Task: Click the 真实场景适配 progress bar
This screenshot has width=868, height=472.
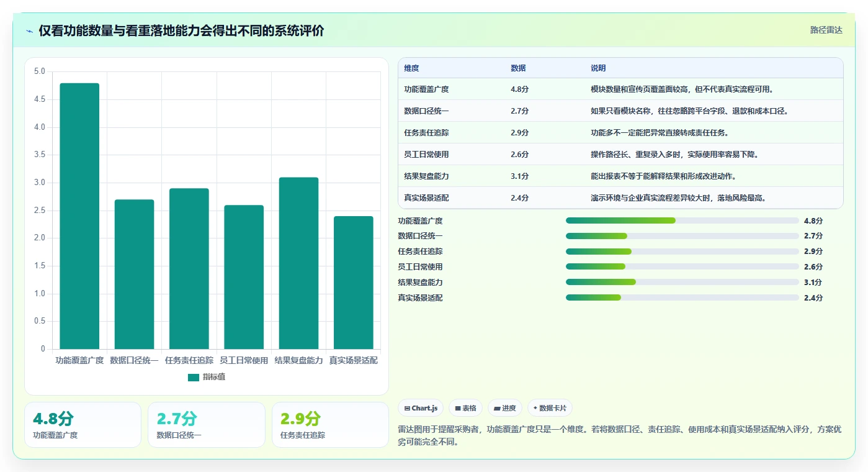Action: pos(682,297)
